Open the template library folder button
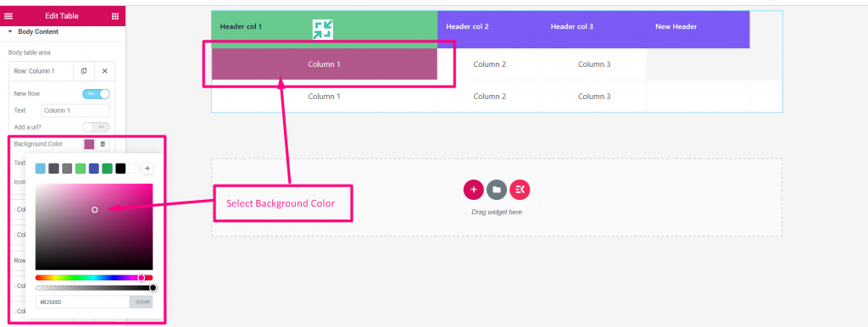This screenshot has height=327, width=868. point(497,190)
